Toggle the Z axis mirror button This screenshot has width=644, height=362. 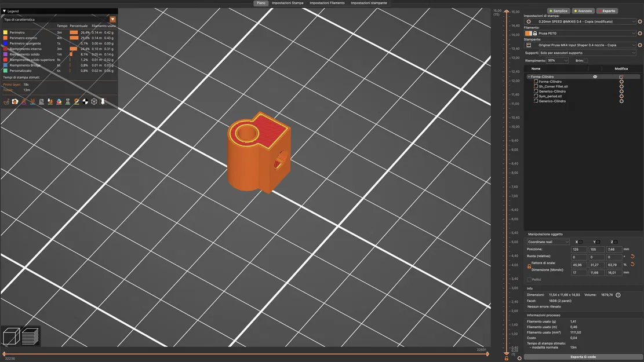(x=615, y=242)
